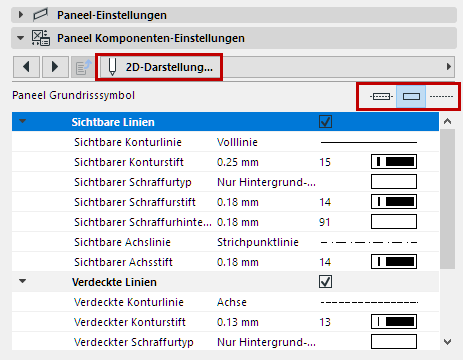Viewport: 463px width, 360px height.
Task: Click dashed line preview of Verdeckte Konturlinie
Action: pyautogui.click(x=369, y=302)
